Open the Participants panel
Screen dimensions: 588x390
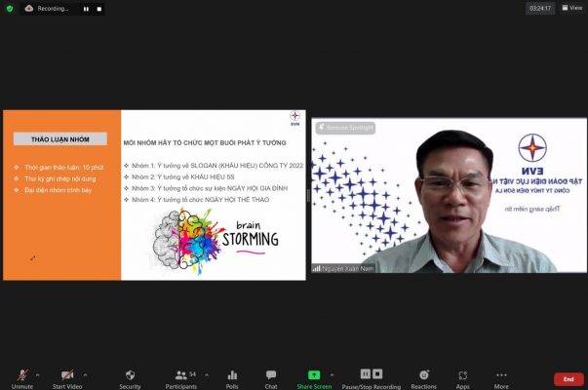click(x=180, y=377)
